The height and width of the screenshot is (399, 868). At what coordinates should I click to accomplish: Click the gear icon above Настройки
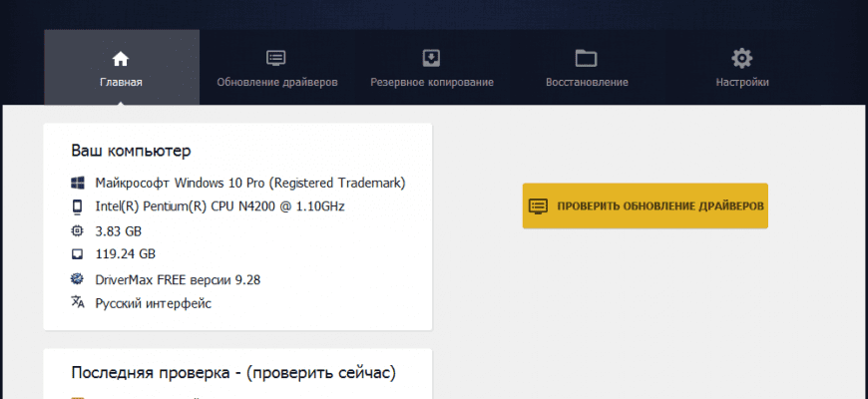click(741, 58)
